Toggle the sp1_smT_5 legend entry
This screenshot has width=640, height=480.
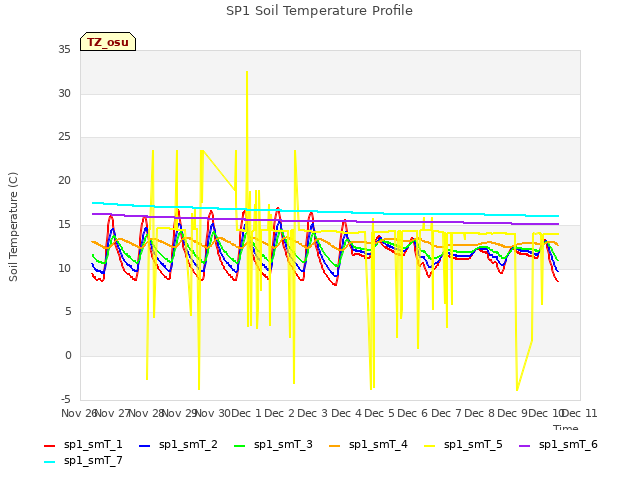click(x=463, y=445)
